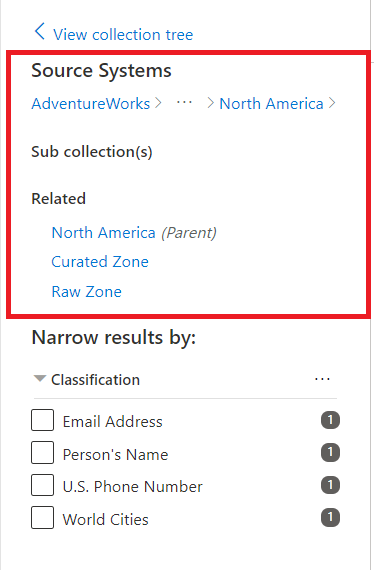Check the Person's Name classification filter
Viewport: 374px width, 570px height.
(x=43, y=453)
